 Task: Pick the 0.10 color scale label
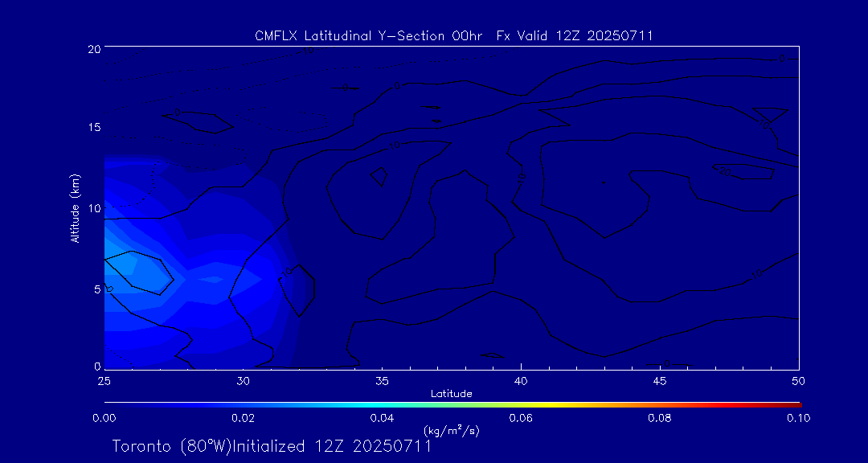(x=798, y=418)
